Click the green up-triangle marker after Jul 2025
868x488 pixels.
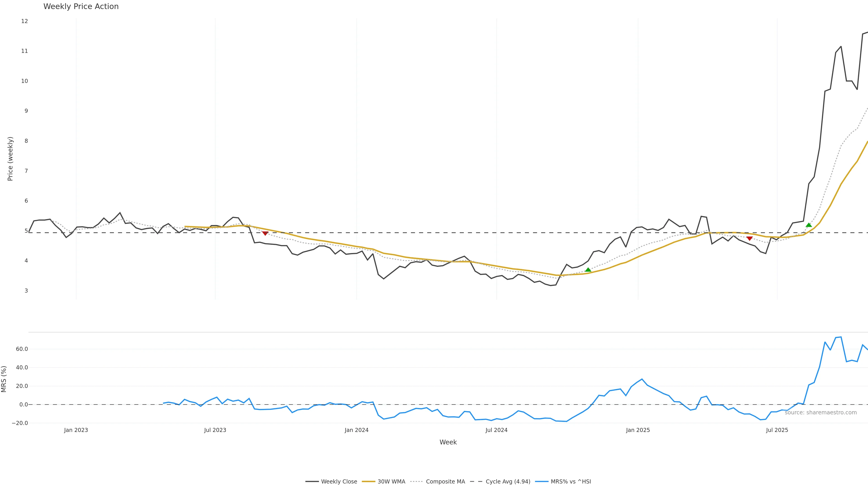(809, 225)
